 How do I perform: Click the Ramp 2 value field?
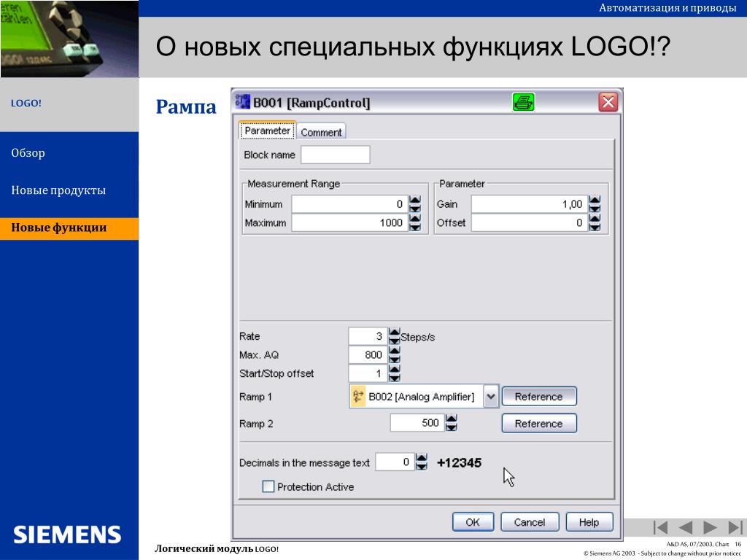(x=417, y=423)
